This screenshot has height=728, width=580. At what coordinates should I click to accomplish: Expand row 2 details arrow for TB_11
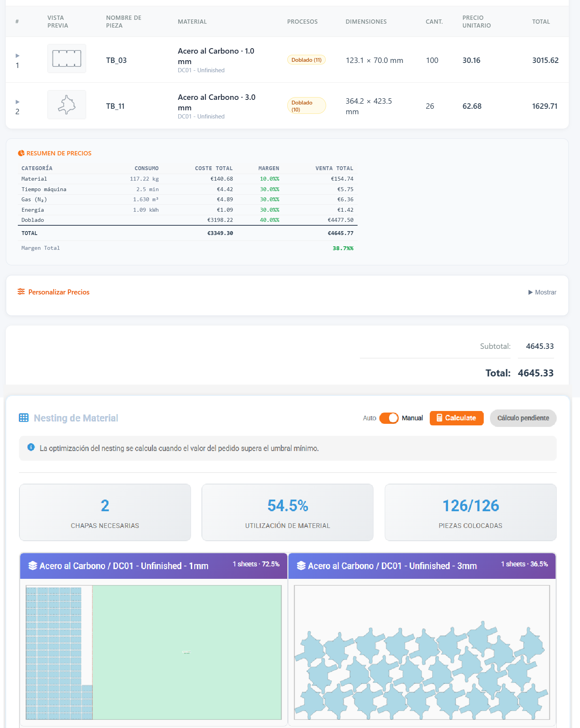[17, 102]
